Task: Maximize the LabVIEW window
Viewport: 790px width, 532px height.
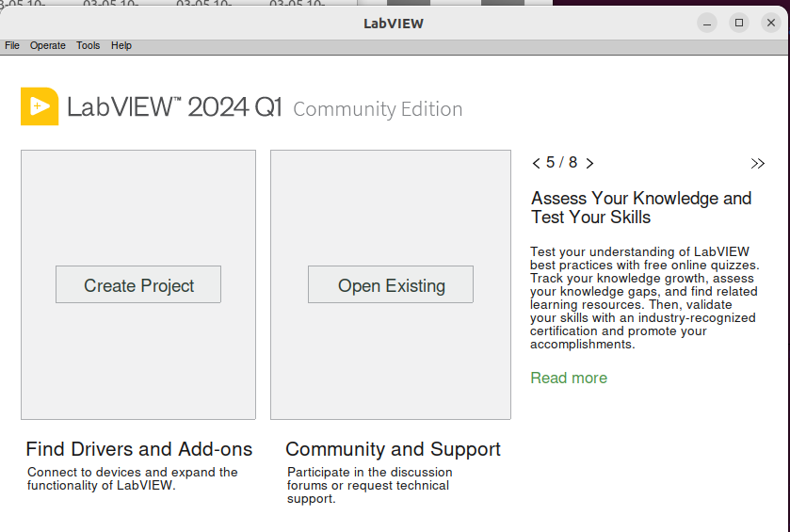Action: pos(739,23)
